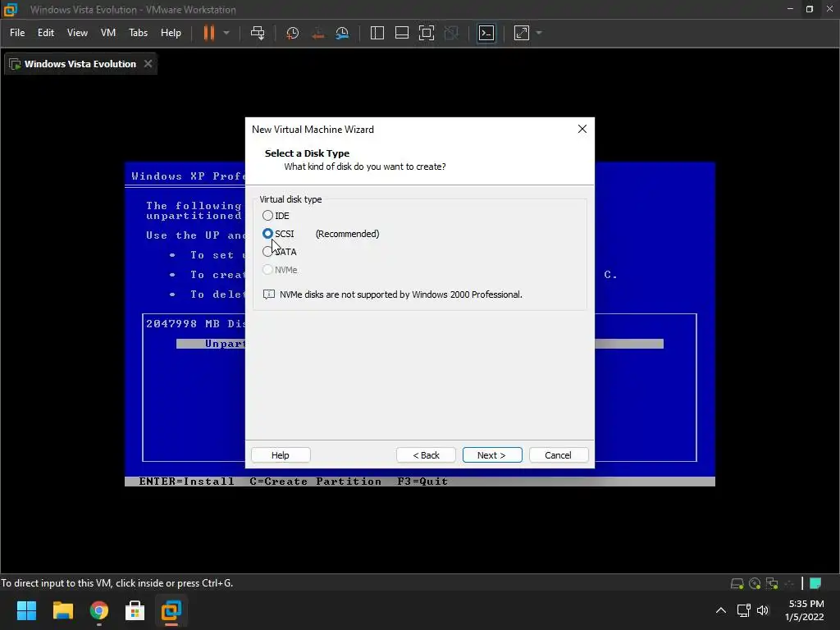Proceed with the Next > button
Screen dimensions: 840x630
(492, 454)
